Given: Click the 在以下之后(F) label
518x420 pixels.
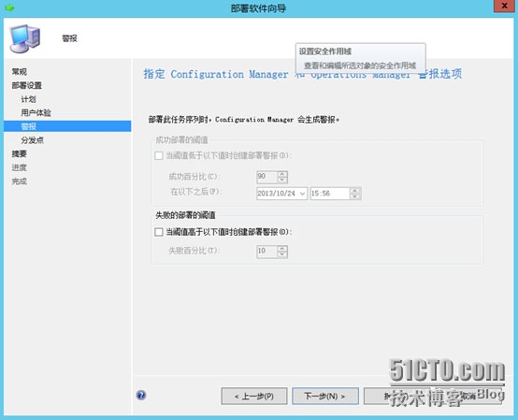Looking at the screenshot, I should (195, 192).
